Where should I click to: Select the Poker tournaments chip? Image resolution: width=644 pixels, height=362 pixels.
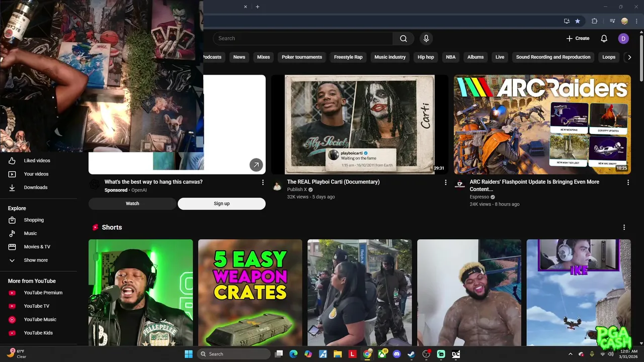click(x=302, y=57)
